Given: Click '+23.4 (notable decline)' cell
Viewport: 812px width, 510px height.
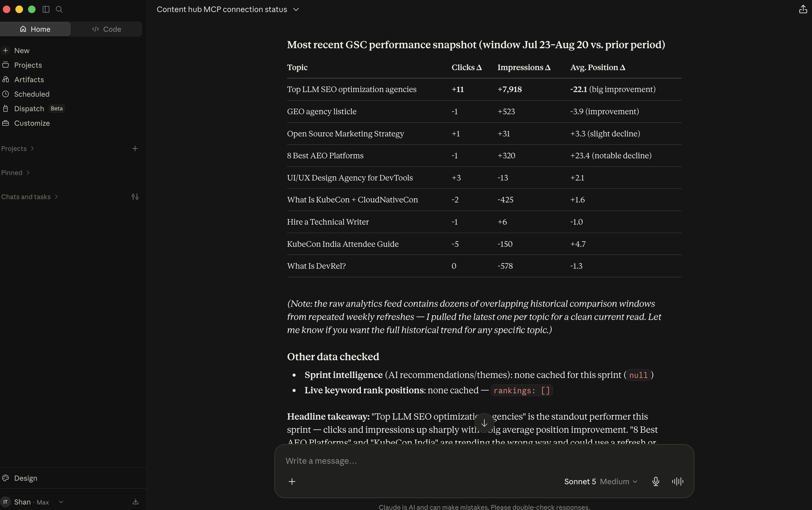Looking at the screenshot, I should 611,156.
